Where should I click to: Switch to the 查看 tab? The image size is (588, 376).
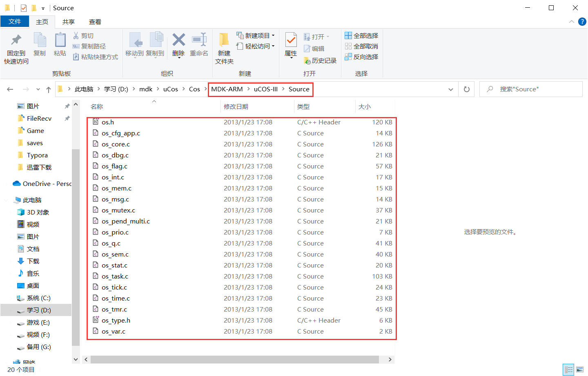tap(95, 22)
